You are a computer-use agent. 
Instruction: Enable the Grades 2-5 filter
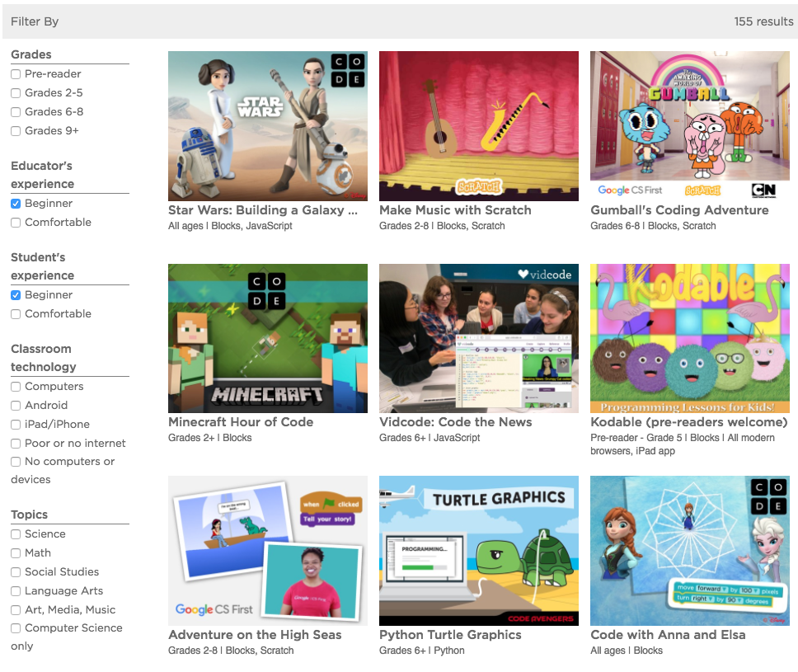click(16, 93)
